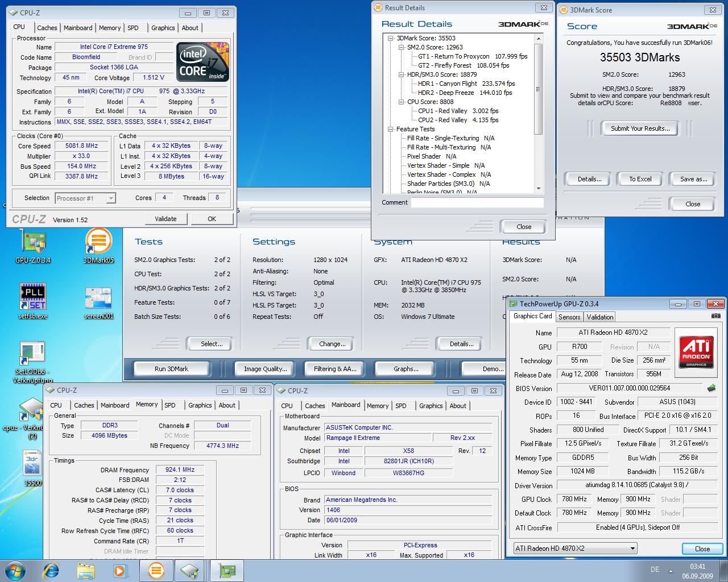
Task: Open Mainboard tab in top CPU-Z window
Action: point(78,28)
